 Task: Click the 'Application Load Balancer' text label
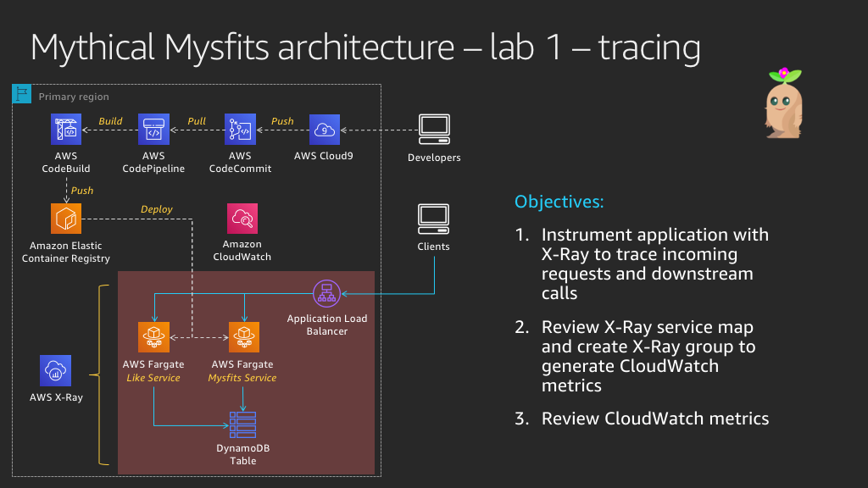pyautogui.click(x=327, y=324)
